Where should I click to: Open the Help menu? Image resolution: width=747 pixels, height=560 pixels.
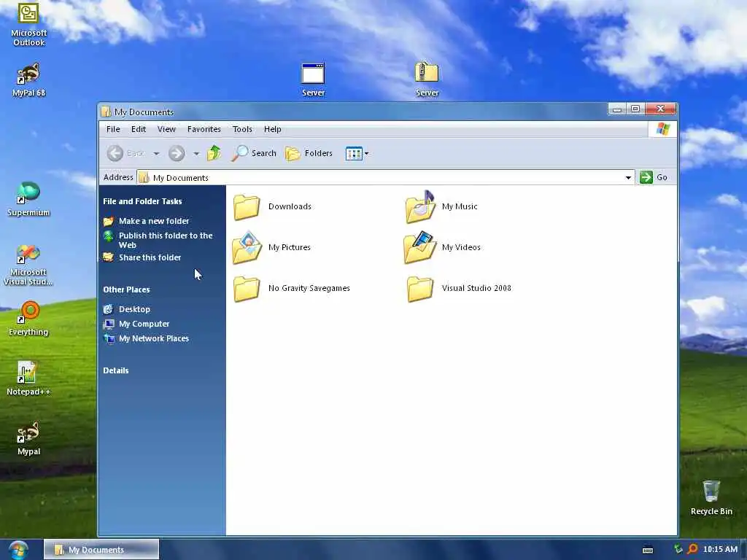(x=273, y=129)
